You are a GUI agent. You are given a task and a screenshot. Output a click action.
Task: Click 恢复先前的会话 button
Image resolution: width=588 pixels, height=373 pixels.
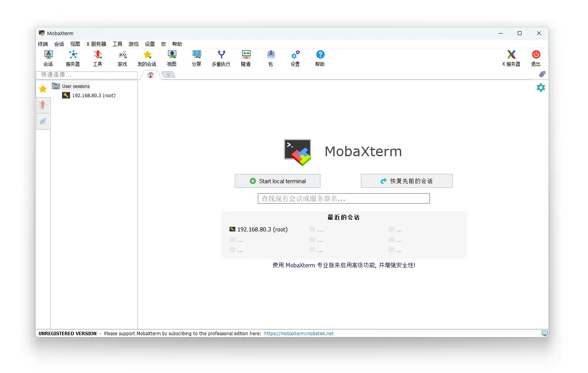click(407, 181)
